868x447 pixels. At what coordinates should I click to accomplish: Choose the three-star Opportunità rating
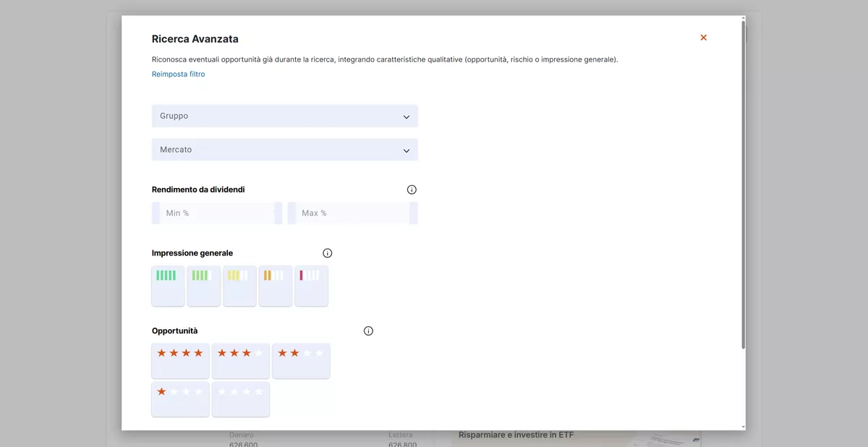click(x=240, y=361)
